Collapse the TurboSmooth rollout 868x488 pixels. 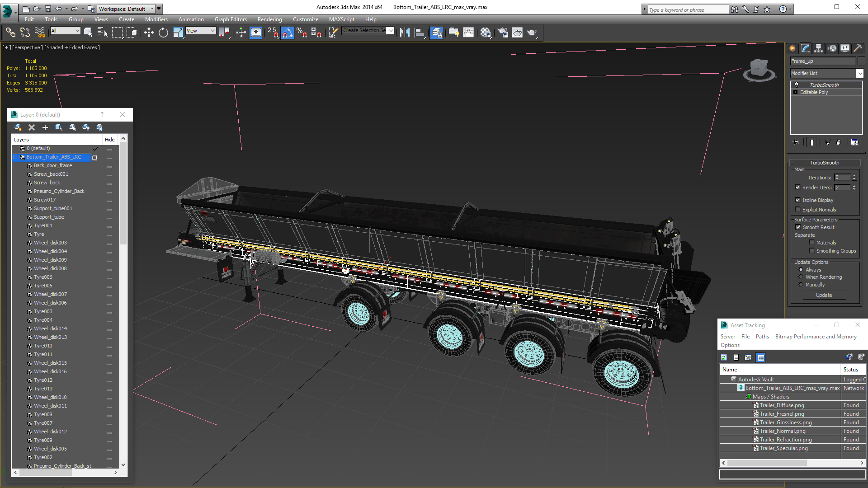(792, 163)
